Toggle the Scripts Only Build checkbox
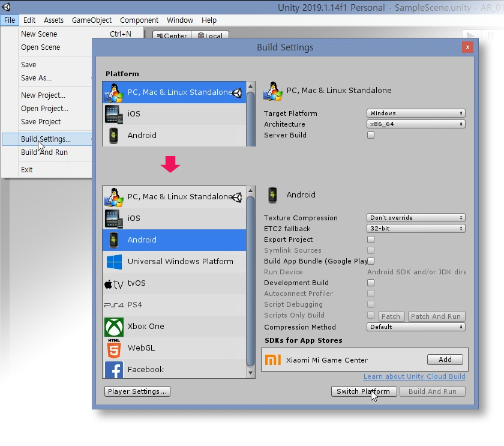 point(371,315)
